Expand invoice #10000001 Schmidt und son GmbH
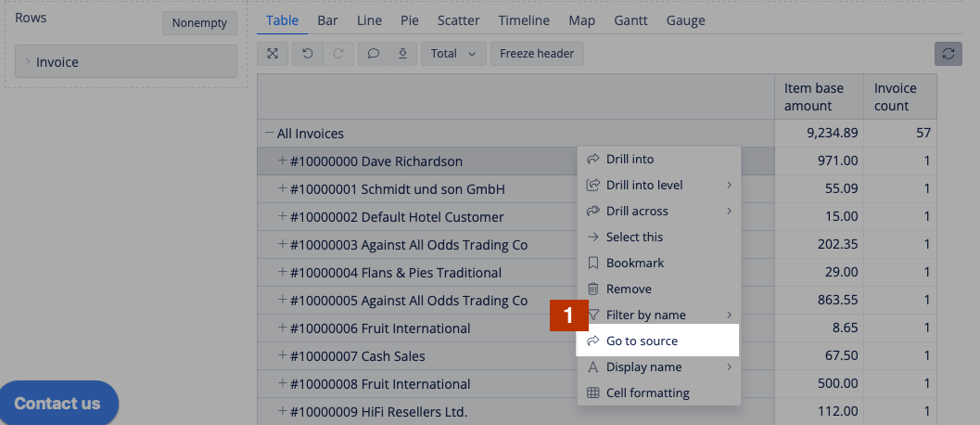 (x=283, y=189)
